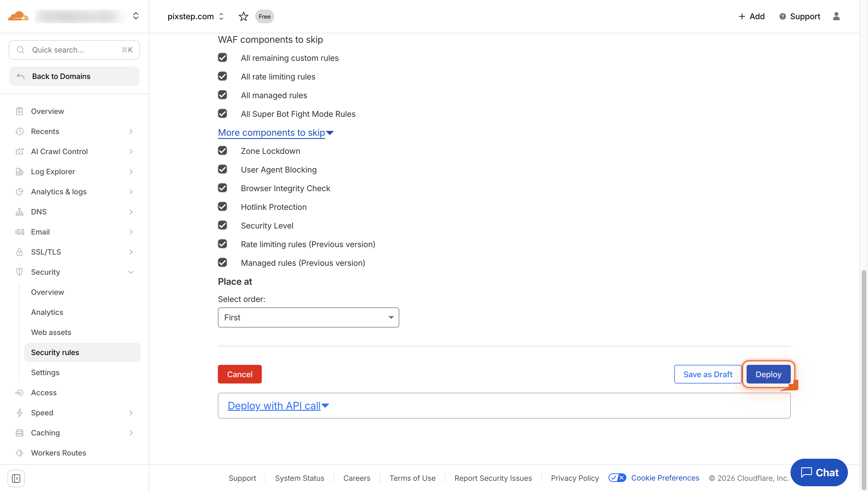Open Analytics under Security
The image size is (868, 492).
coord(47,312)
